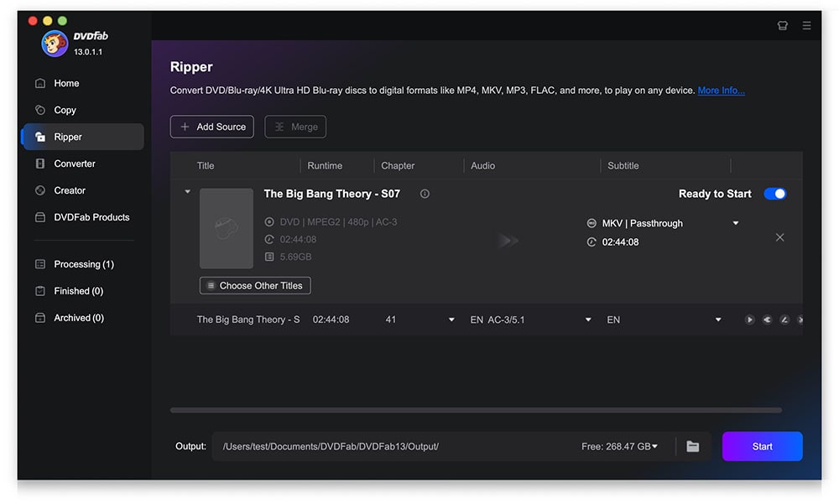
Task: Start ripping with the Start button
Action: point(762,446)
